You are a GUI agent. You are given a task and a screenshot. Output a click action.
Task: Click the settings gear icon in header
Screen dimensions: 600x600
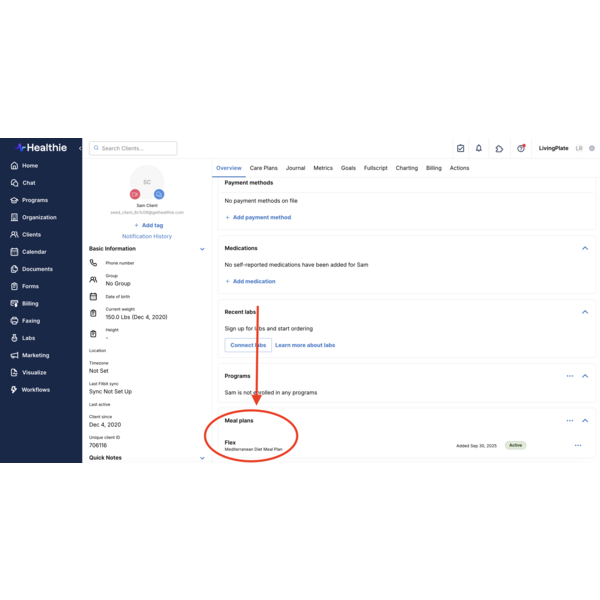pos(592,148)
